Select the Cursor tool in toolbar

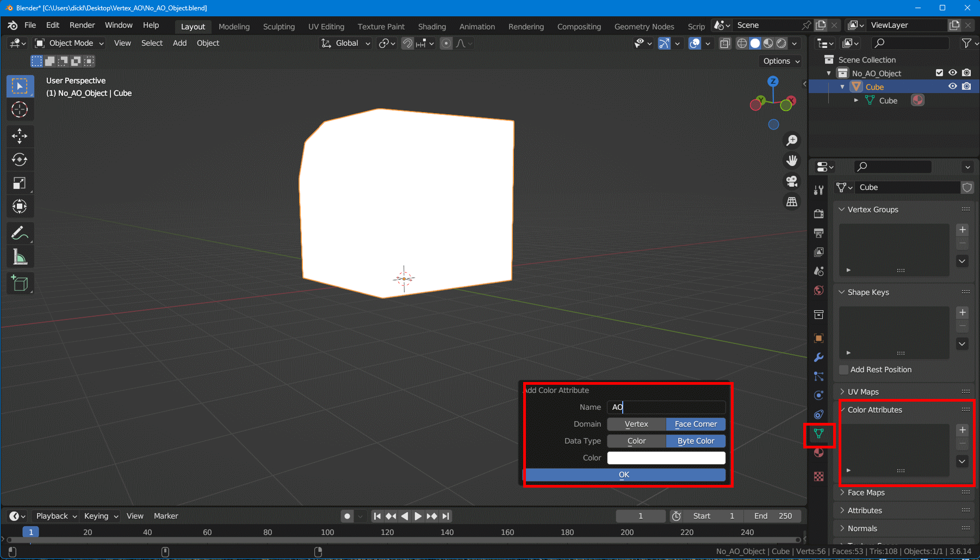click(x=20, y=110)
